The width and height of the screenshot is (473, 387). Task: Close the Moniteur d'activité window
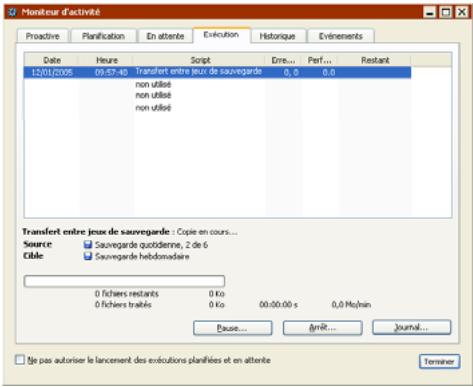pos(462,12)
